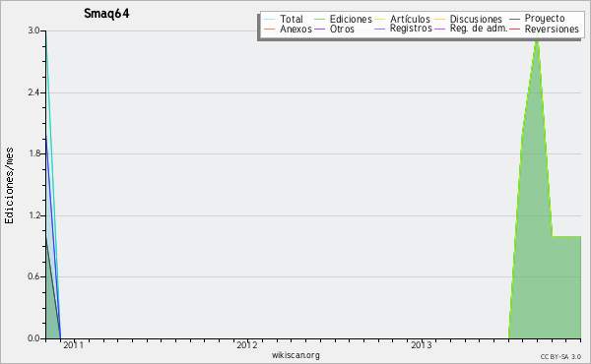Screen dimensions: 591x364
Task: Click the Registros legend entry
Action: coord(411,29)
